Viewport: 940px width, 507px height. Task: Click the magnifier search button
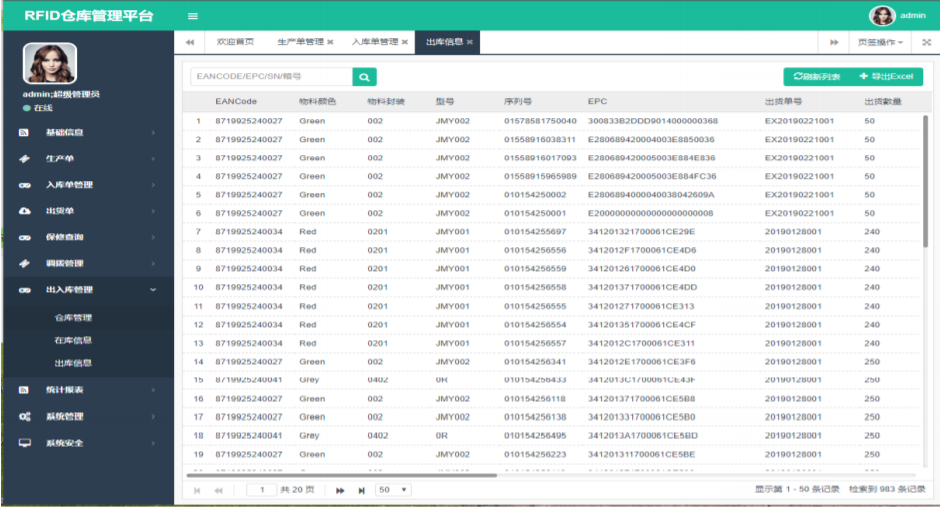[365, 76]
